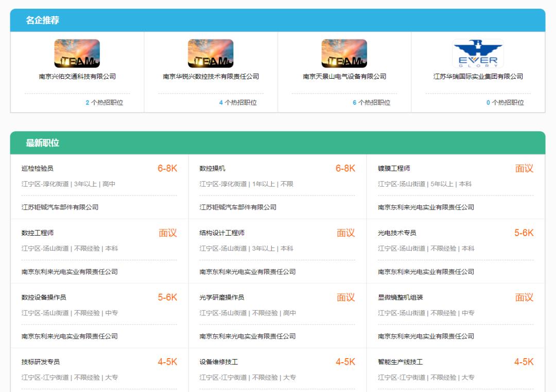Open the 光电技术专员 job posting
This screenshot has height=392, width=556.
tap(397, 233)
